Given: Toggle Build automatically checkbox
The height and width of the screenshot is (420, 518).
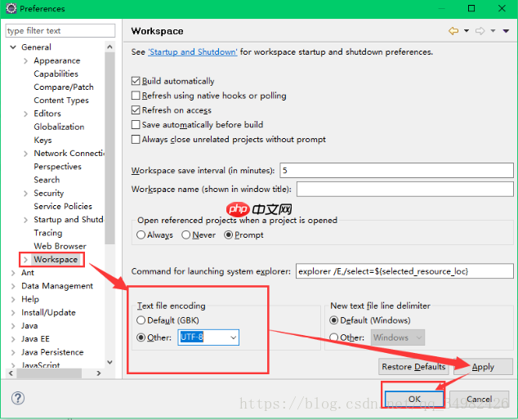Looking at the screenshot, I should (136, 81).
